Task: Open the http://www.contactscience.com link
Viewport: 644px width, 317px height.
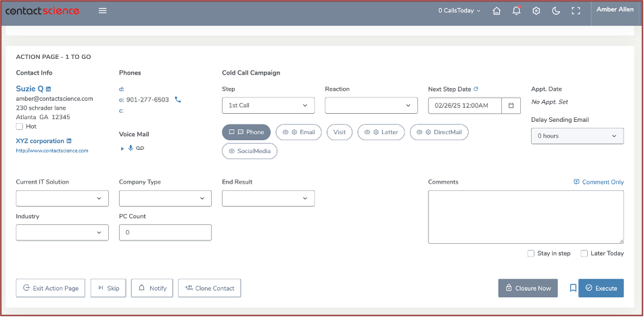Action: [52, 151]
